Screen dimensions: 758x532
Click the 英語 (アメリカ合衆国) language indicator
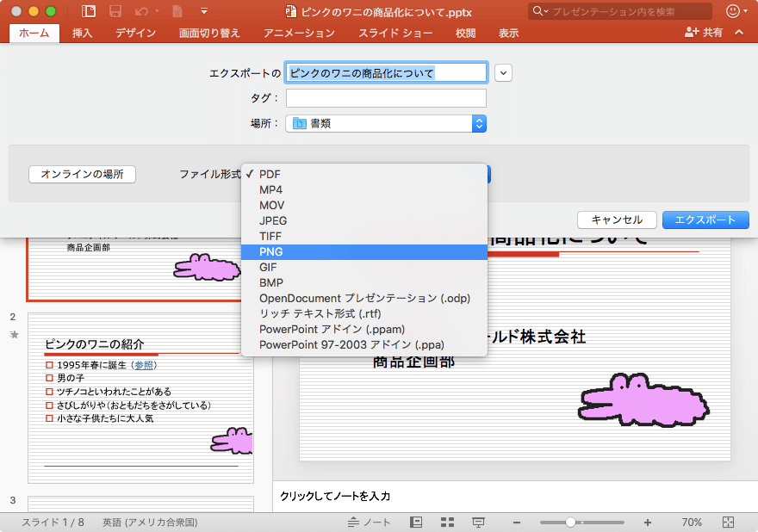(x=150, y=523)
